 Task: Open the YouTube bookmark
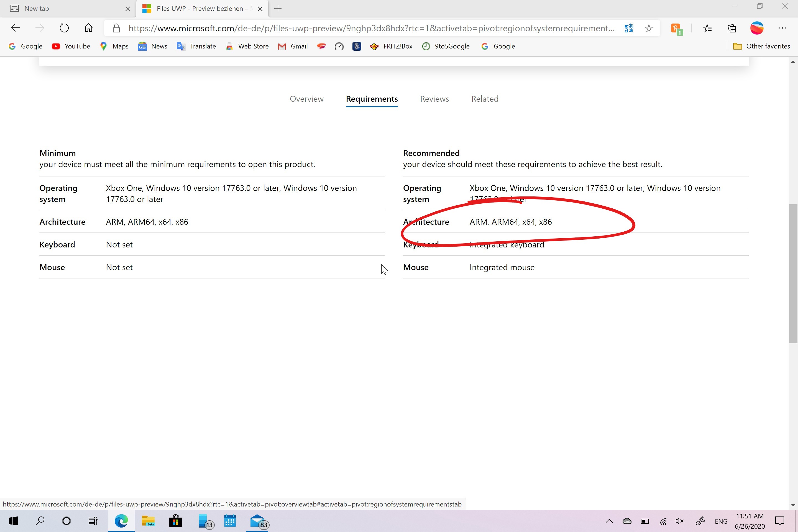pos(71,46)
